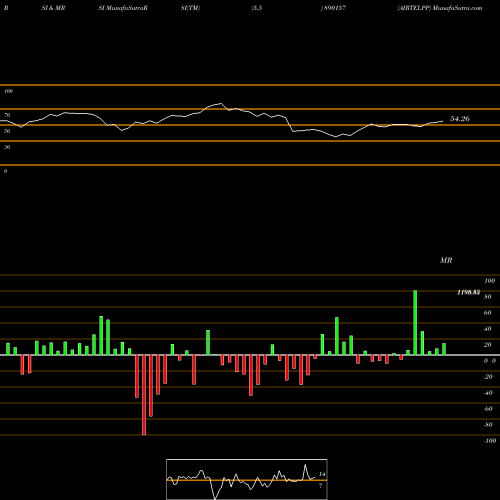Click the RSI panel 70 level label
This screenshot has width=500, height=500.
tap(7, 115)
